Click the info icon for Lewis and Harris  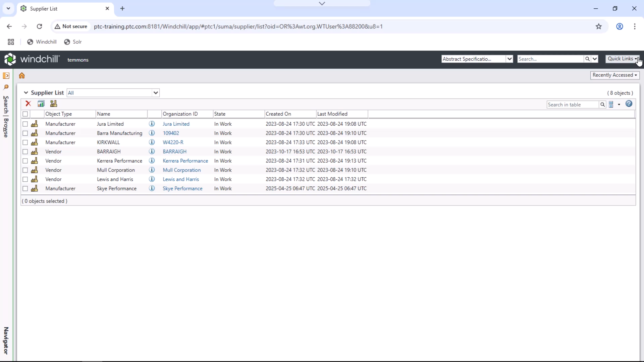click(x=152, y=179)
